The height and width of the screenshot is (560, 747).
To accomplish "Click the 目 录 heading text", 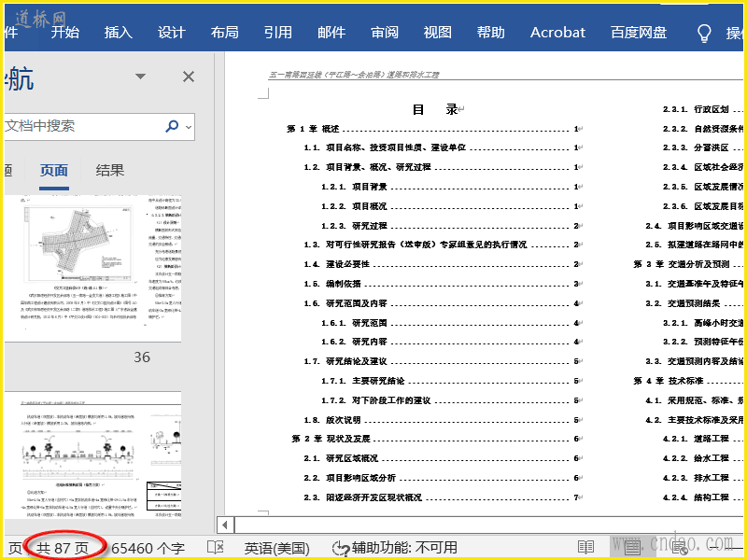I will click(435, 109).
